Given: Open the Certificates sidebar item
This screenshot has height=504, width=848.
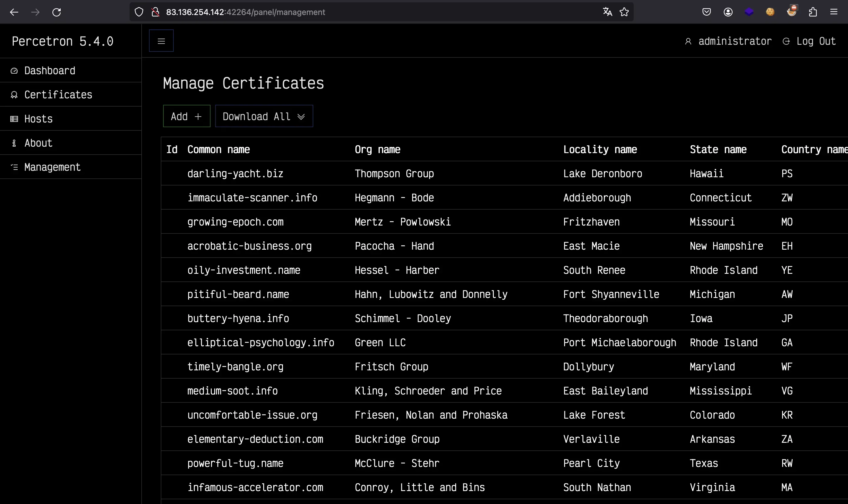Looking at the screenshot, I should tap(58, 95).
